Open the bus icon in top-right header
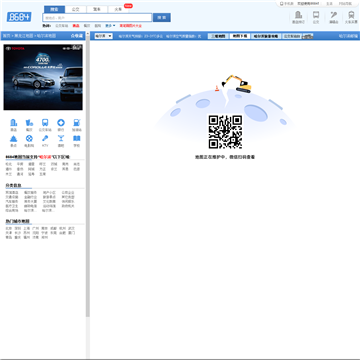The height and width of the screenshot is (360, 360). coord(316,15)
